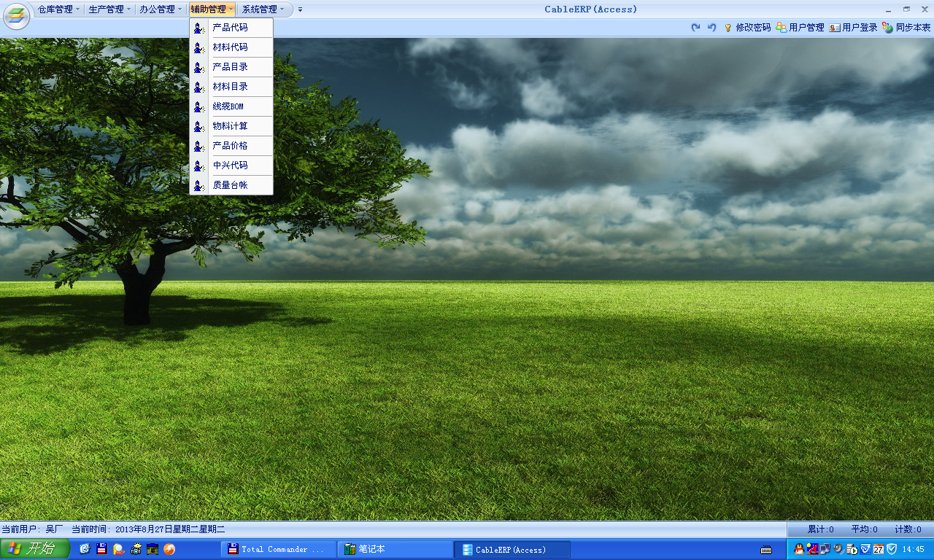Image resolution: width=934 pixels, height=560 pixels.
Task: Click the key icon for 修改密码
Action: point(727,28)
